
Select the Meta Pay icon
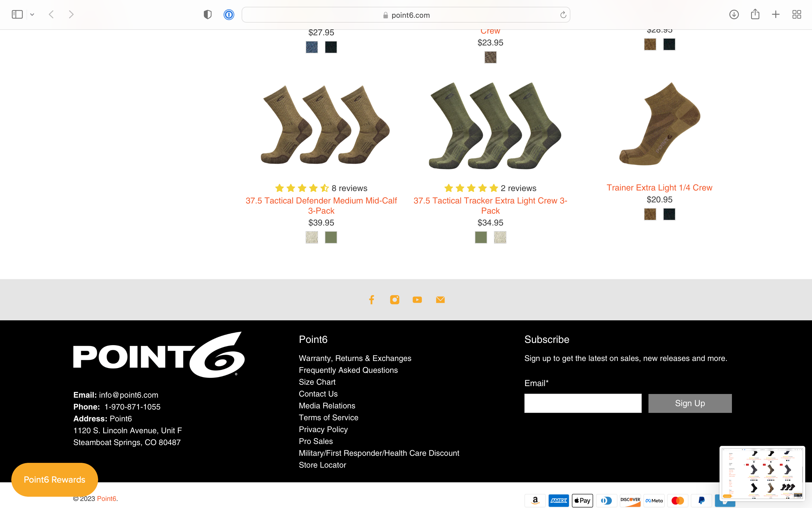tap(654, 501)
